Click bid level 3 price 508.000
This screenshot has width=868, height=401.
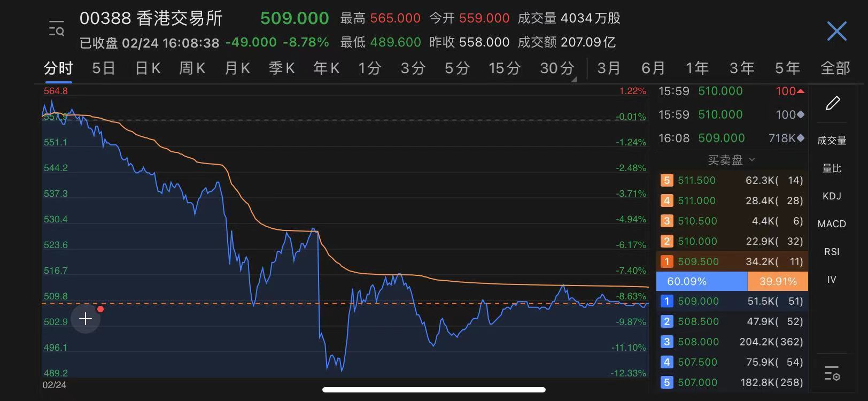tap(698, 342)
